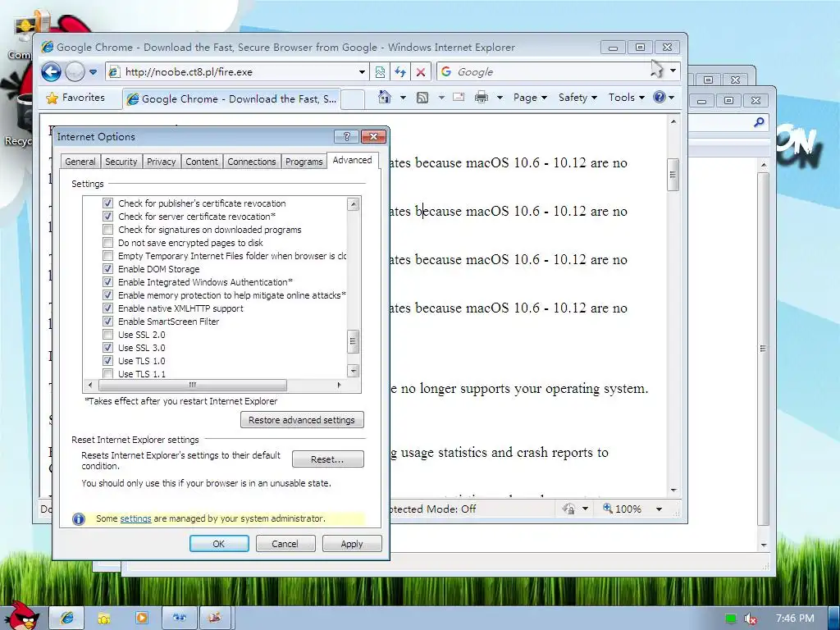Click the Compatibility View icon in address bar

pos(380,72)
